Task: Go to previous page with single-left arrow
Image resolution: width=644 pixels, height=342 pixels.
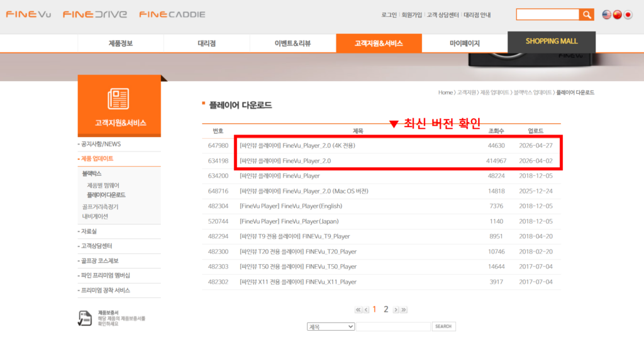Action: (366, 309)
